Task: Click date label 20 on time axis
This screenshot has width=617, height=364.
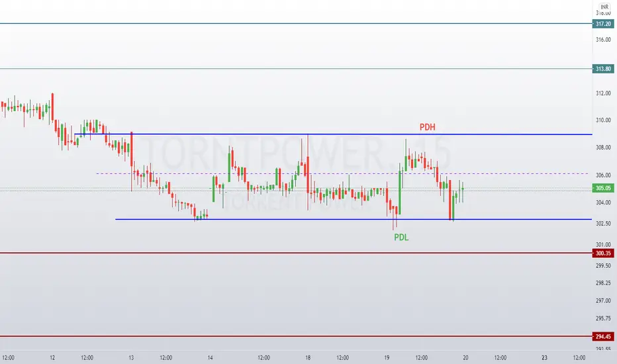Action: 465,357
